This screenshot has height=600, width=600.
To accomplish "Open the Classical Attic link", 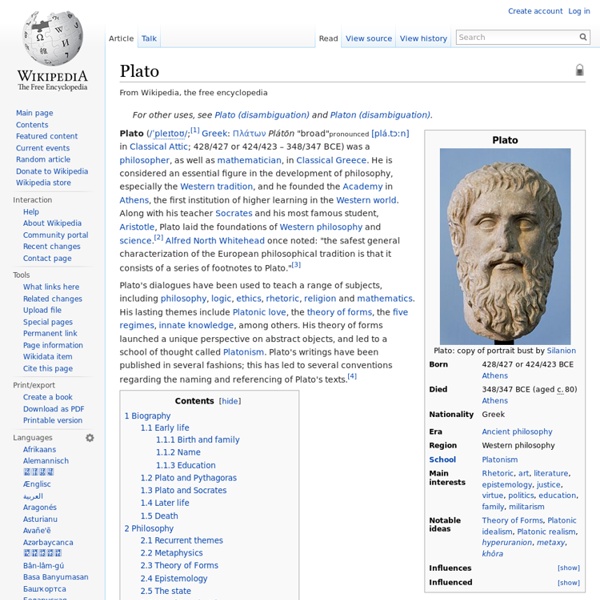I will tap(158, 147).
